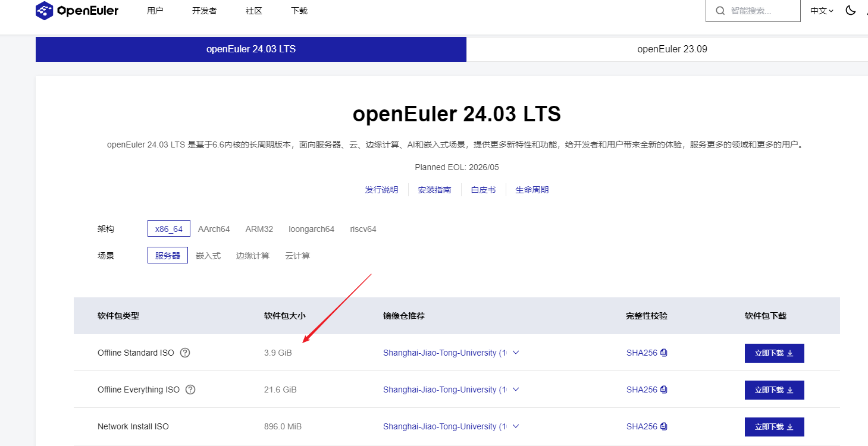
Task: Click the 智能搜索 search input field
Action: [759, 11]
